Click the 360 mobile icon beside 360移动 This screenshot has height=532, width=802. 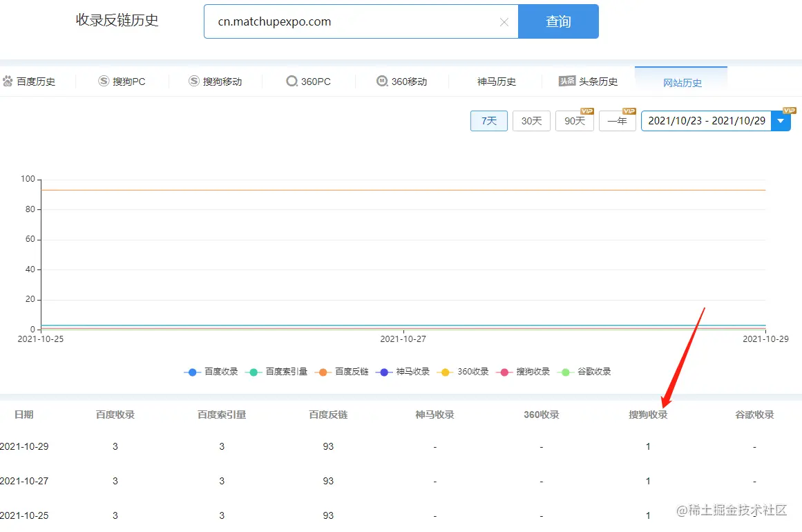pos(381,81)
